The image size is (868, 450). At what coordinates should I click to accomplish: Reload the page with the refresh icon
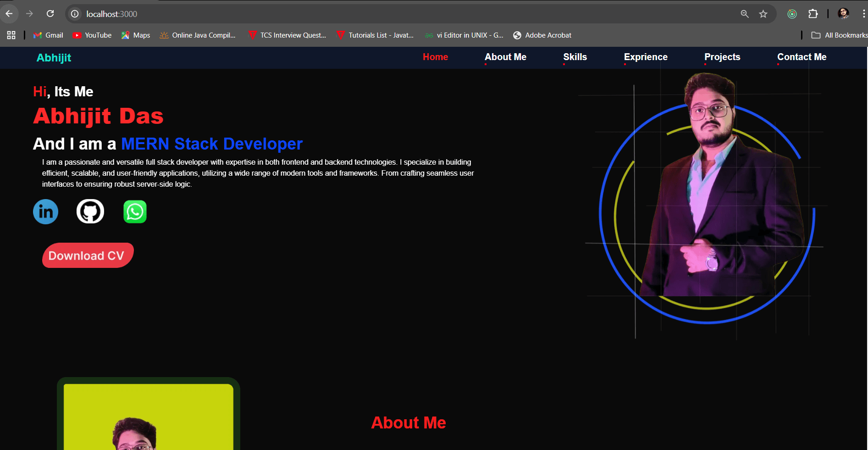50,14
